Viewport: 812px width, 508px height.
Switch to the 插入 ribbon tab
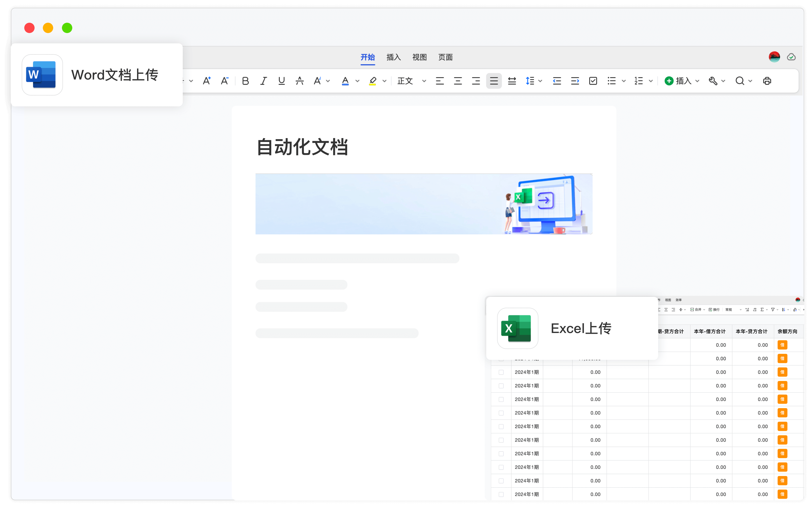point(393,58)
